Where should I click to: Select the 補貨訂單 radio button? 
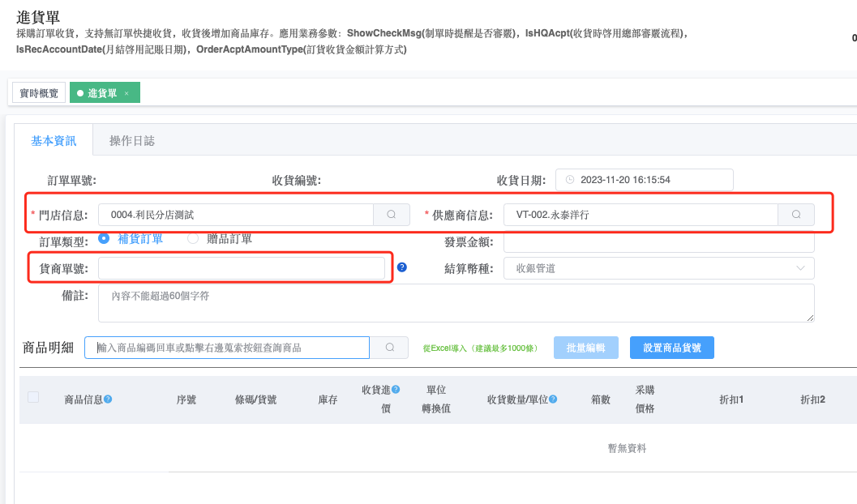point(104,238)
